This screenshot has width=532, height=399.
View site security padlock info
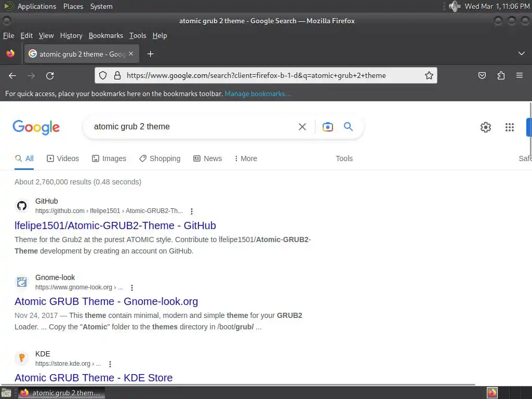tap(117, 75)
